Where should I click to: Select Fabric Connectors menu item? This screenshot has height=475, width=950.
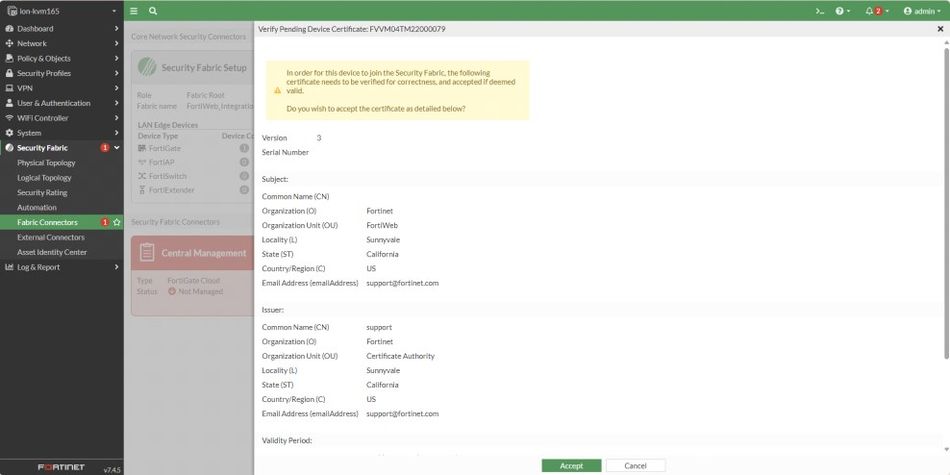pos(62,222)
